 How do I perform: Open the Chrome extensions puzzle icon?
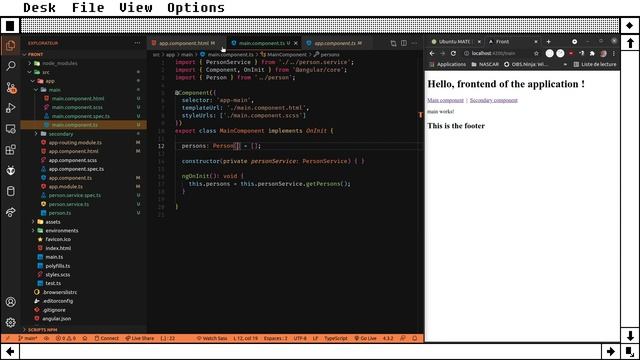[x=592, y=53]
